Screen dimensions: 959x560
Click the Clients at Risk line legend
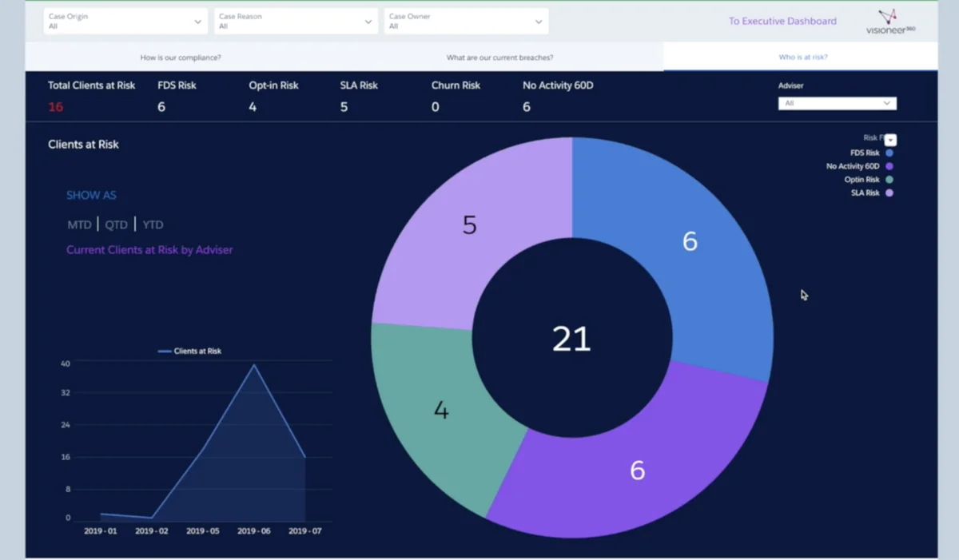[189, 351]
